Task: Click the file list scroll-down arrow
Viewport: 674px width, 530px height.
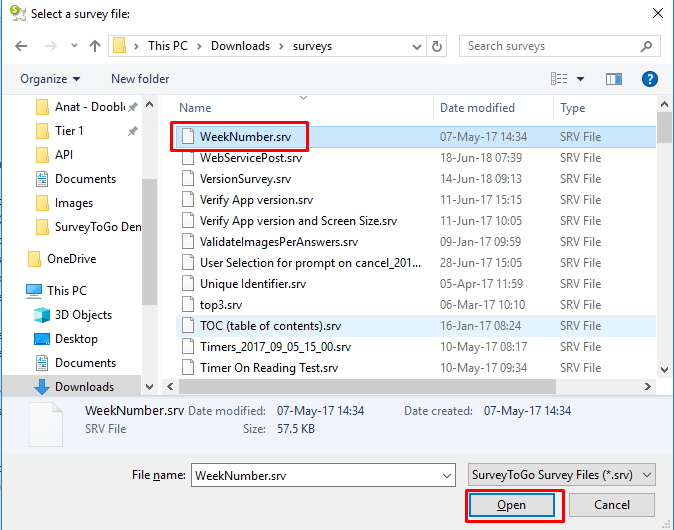Action: coord(664,370)
